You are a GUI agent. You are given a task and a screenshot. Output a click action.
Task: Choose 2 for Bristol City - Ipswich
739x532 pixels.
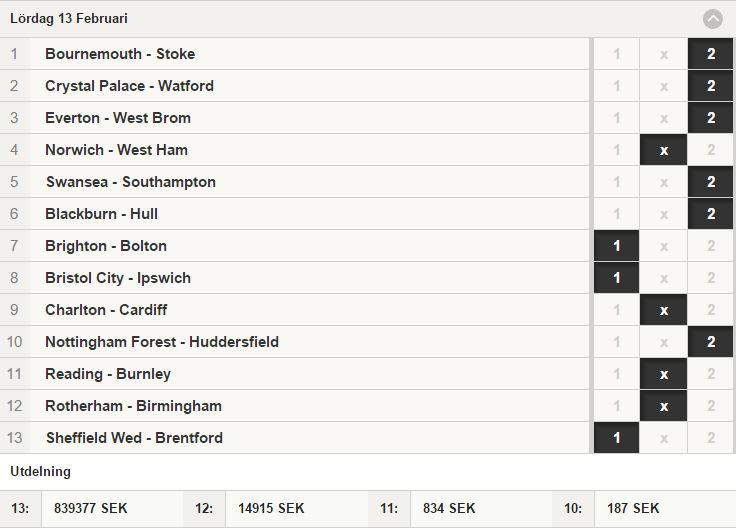click(x=710, y=278)
